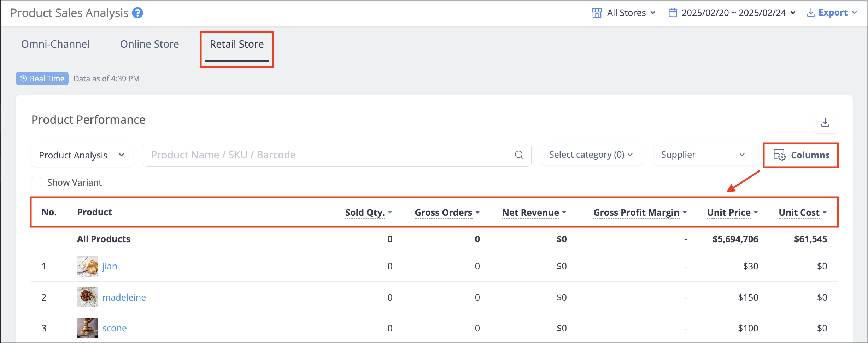The image size is (868, 343).
Task: Open the jian product thumbnail
Action: (87, 266)
